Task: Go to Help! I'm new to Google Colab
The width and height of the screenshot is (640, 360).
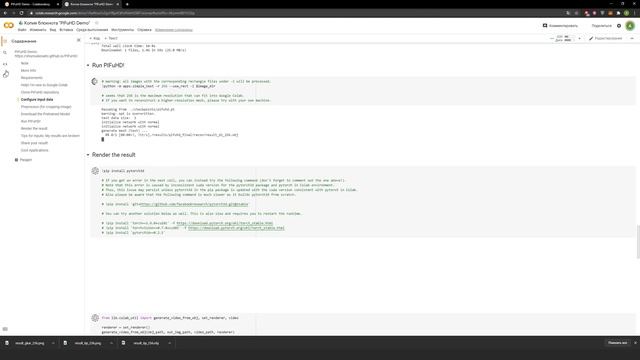Action: click(x=44, y=85)
